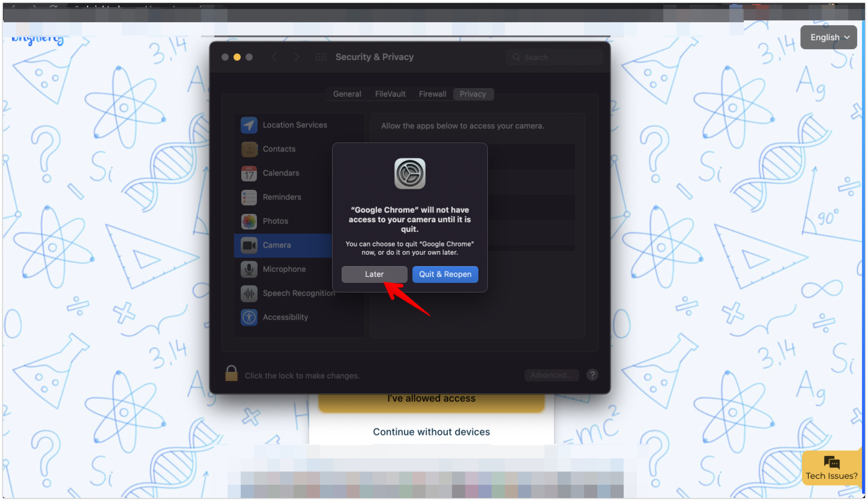Select Location Services in privacy list
Viewport: 868px width, 501px height.
pos(299,125)
